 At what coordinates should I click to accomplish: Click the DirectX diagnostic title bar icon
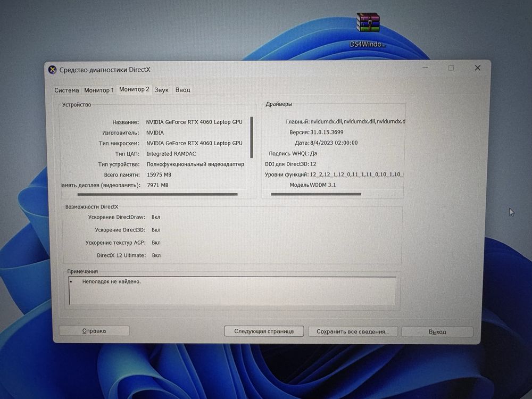coord(52,70)
